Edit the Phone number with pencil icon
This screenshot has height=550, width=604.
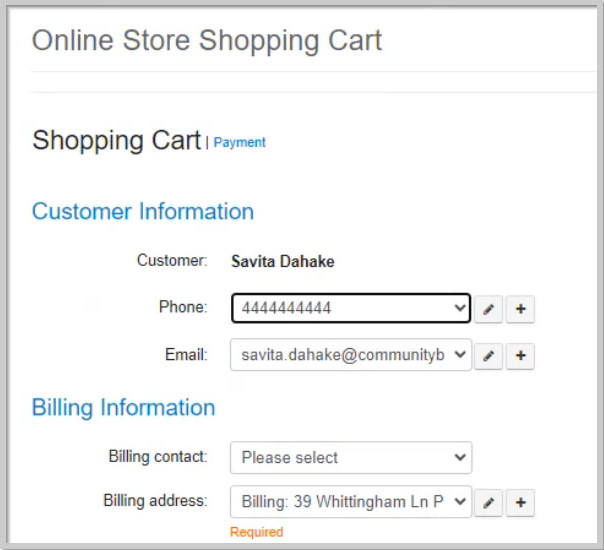click(488, 309)
